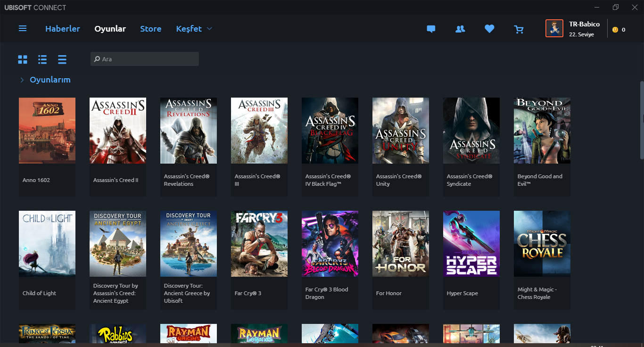Open the chat messages icon
Image resolution: width=644 pixels, height=347 pixels.
point(431,29)
